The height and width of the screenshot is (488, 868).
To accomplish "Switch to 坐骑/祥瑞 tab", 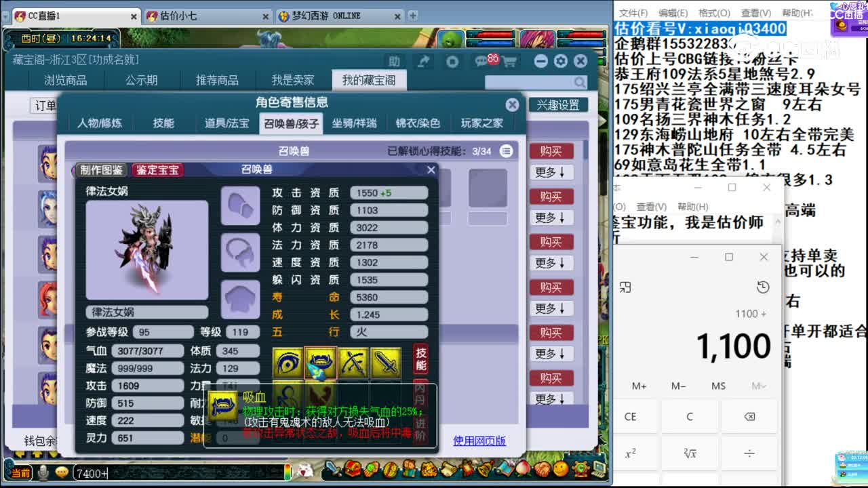I will point(354,123).
